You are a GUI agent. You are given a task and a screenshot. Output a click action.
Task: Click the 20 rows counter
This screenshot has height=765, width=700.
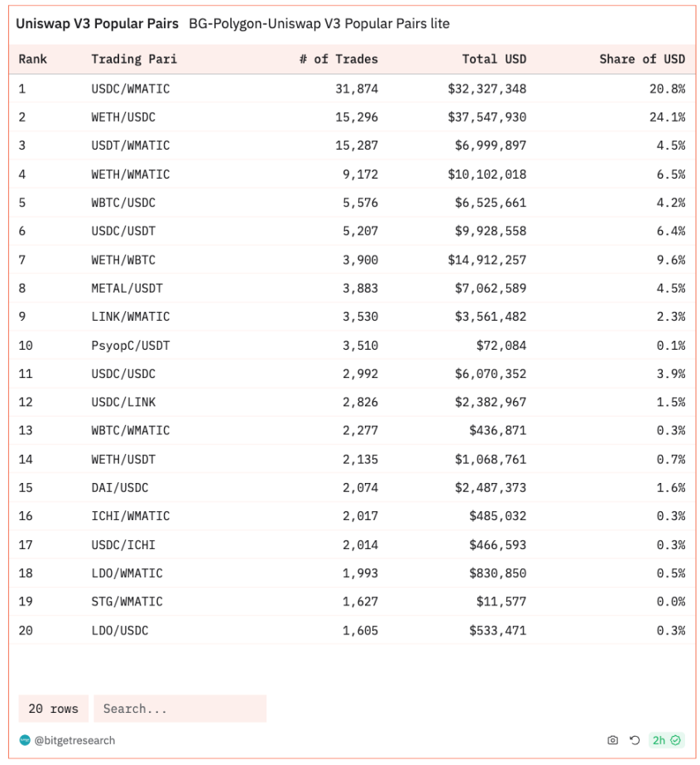click(53, 709)
